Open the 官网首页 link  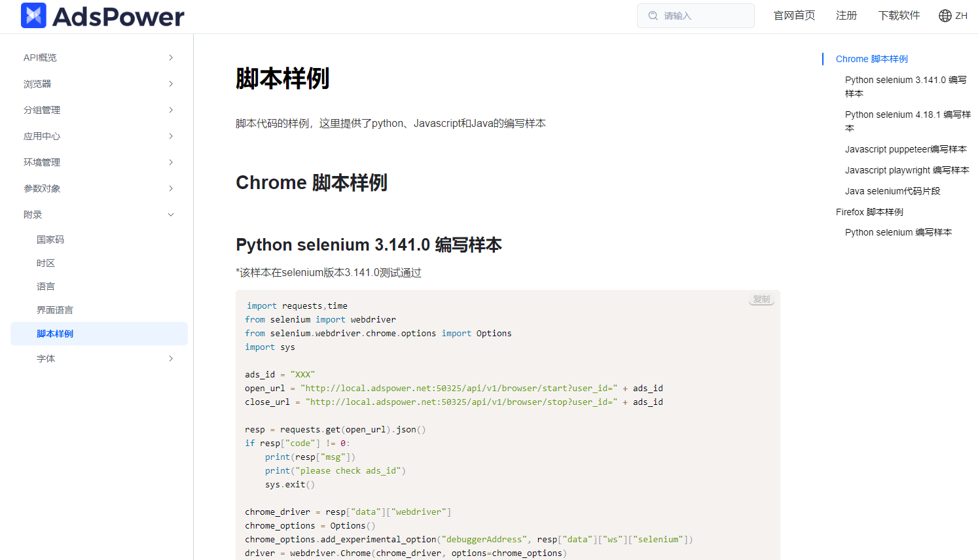point(794,16)
